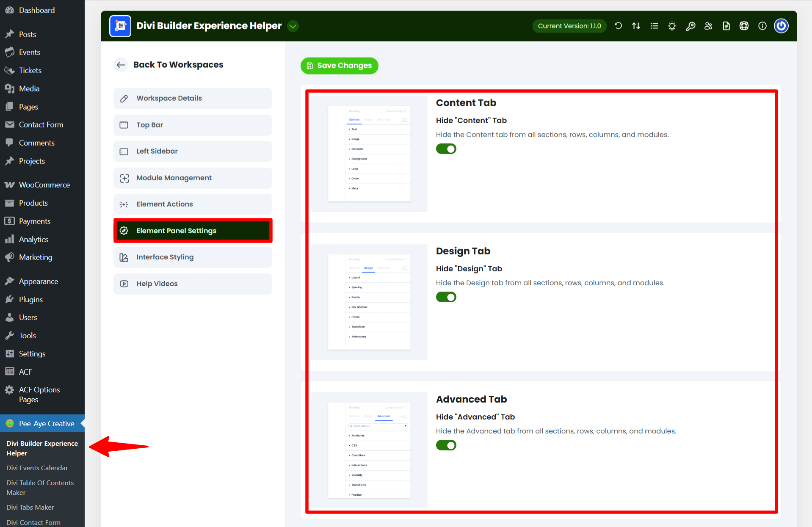Image resolution: width=812 pixels, height=527 pixels.
Task: Click the Save Changes button
Action: (x=339, y=66)
